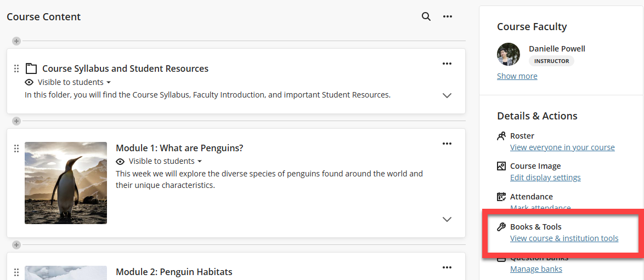Click the Course Syllabus folder icon
Viewport: 644px width, 280px height.
tap(31, 68)
